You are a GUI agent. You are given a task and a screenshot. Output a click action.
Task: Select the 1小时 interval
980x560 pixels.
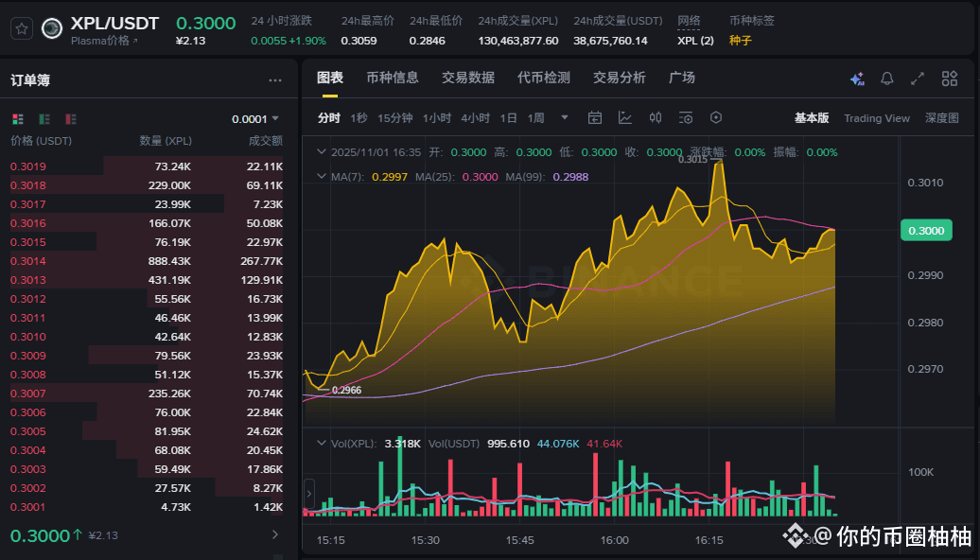click(x=437, y=118)
